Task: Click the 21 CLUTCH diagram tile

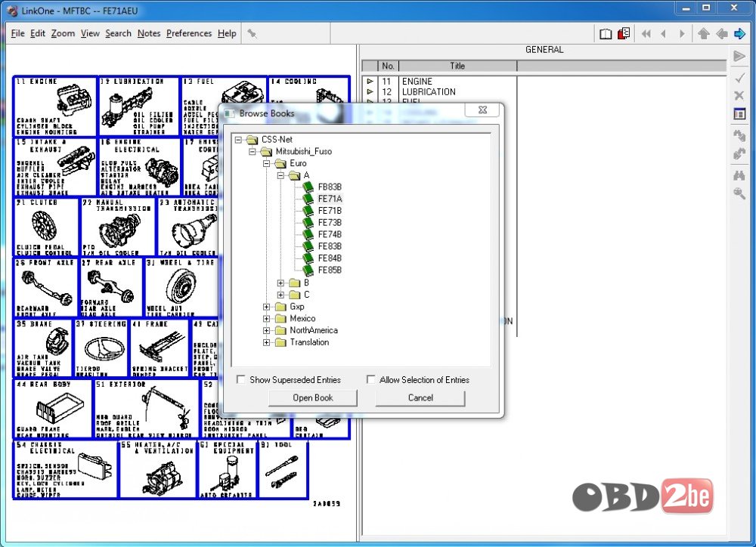Action: tap(46, 227)
